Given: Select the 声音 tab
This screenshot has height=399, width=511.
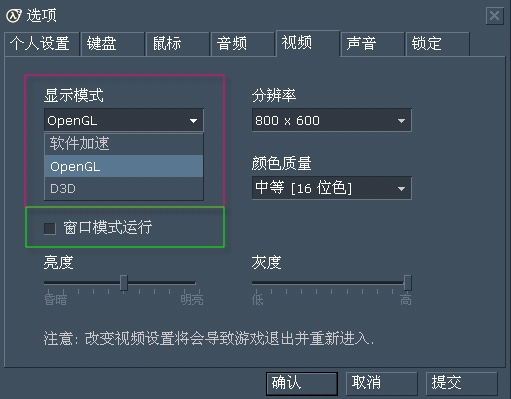Looking at the screenshot, I should (373, 44).
